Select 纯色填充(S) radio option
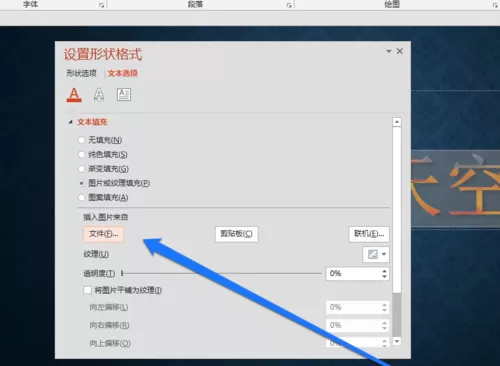This screenshot has width=500, height=366. [x=81, y=154]
